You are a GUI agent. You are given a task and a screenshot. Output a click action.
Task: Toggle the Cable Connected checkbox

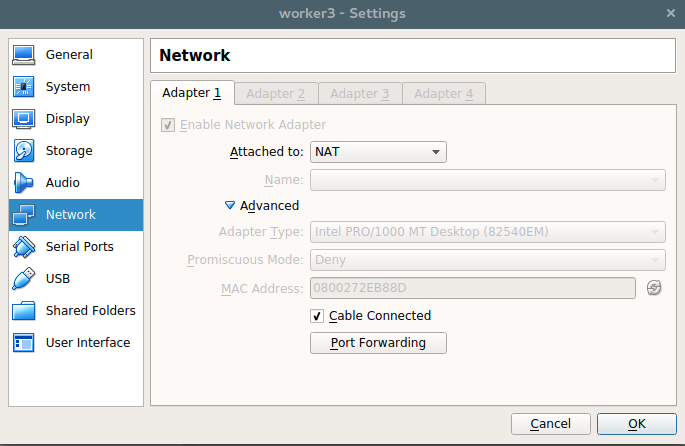[x=317, y=316]
